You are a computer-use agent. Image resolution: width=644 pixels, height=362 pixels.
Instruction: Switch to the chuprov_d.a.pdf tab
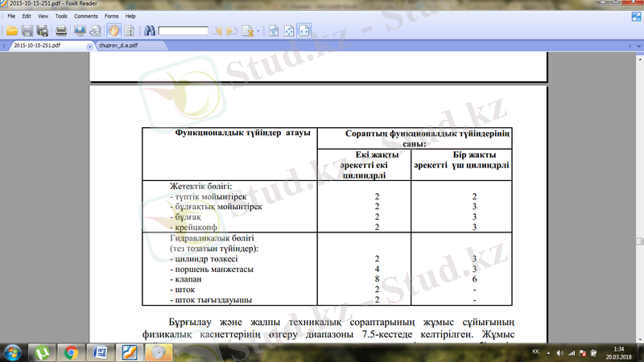[118, 46]
